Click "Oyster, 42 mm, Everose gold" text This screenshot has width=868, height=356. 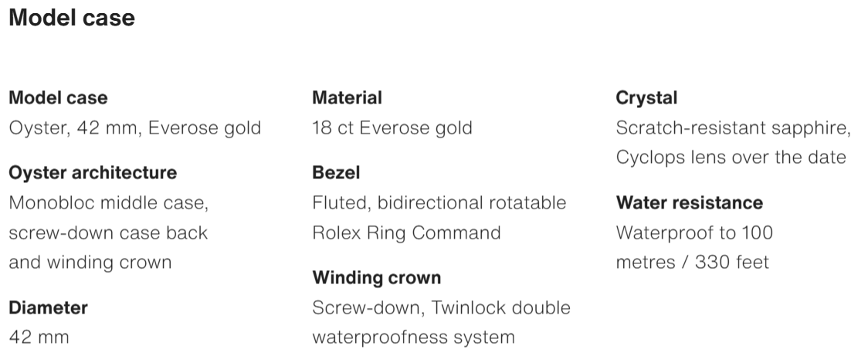[135, 128]
